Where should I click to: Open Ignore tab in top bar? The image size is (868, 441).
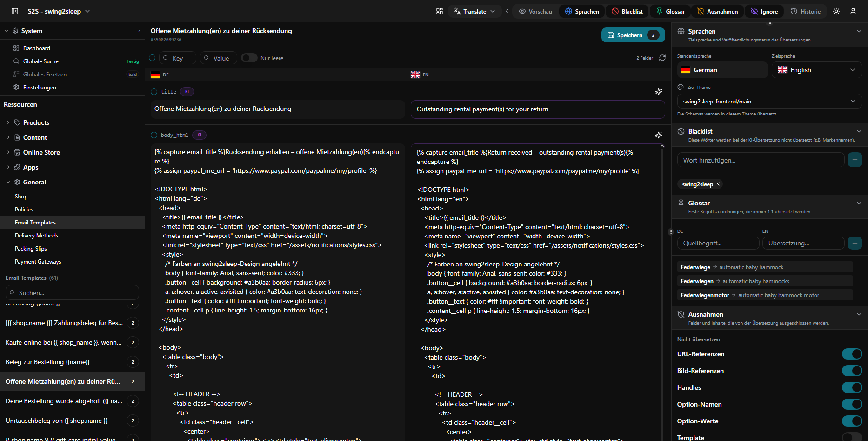pyautogui.click(x=765, y=11)
